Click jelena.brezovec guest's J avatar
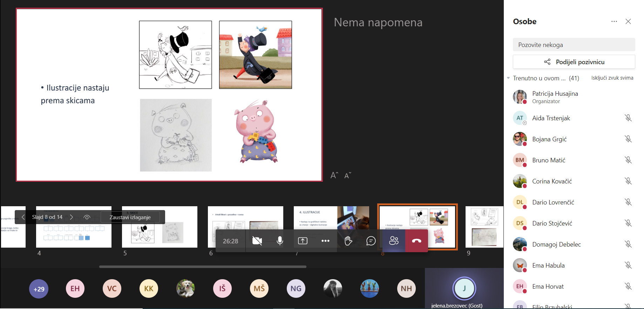This screenshot has height=309, width=644. click(x=464, y=288)
